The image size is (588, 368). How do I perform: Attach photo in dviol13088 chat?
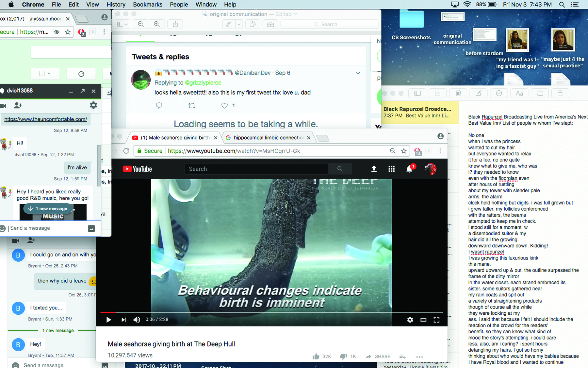coord(91,228)
